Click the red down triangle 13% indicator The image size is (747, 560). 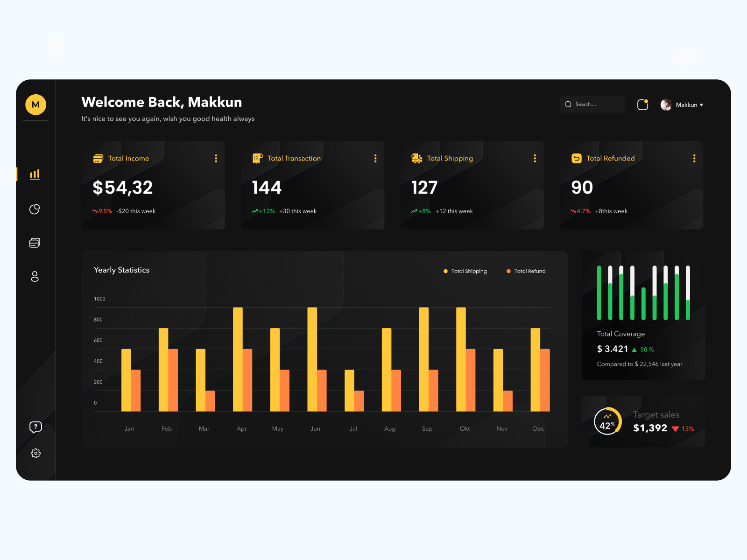[683, 429]
